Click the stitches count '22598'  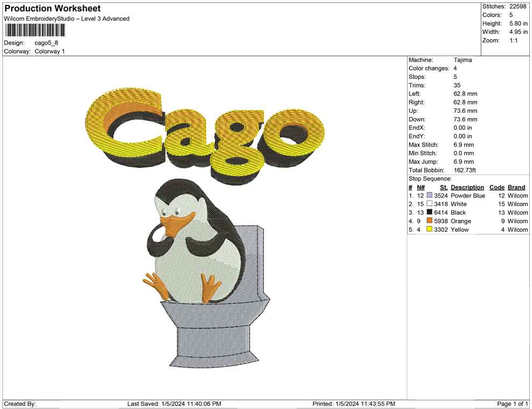pos(517,6)
